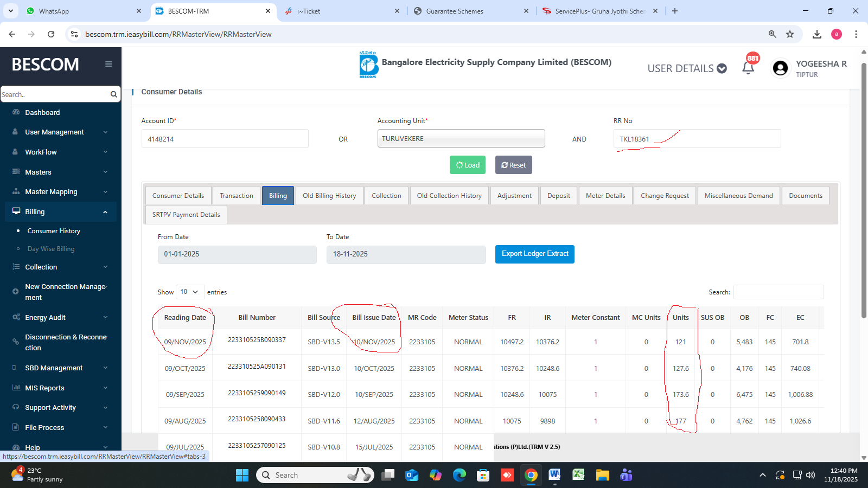Select Day Wise Billing in sidebar
868x488 pixels.
pos(51,249)
